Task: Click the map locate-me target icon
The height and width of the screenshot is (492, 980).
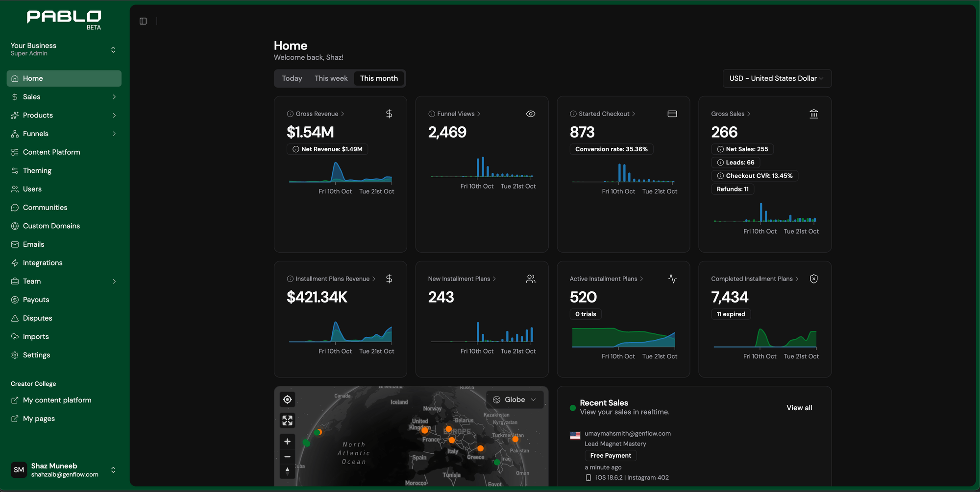Action: (x=287, y=399)
